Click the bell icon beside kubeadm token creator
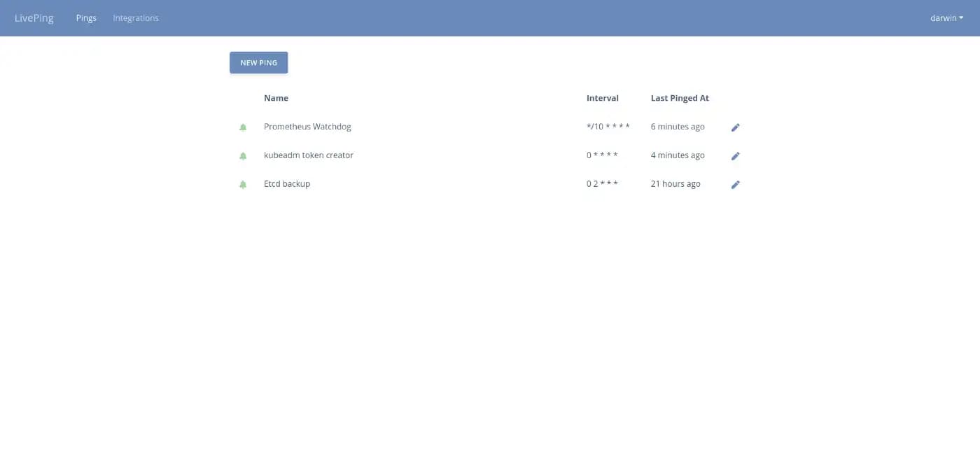Viewport: 980px width, 464px height. point(243,156)
